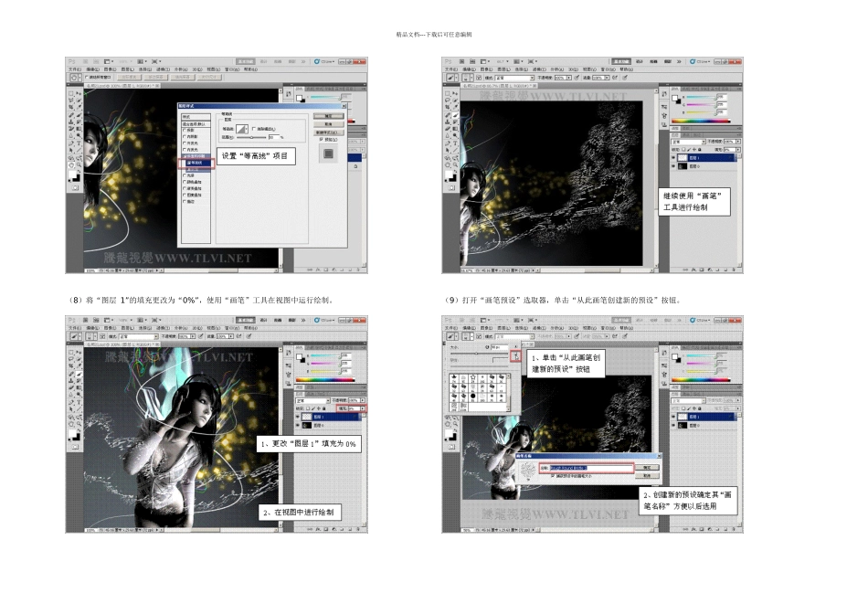Toggle the 预览 checkbox in Layer Style dialog
The height and width of the screenshot is (614, 868).
321,140
